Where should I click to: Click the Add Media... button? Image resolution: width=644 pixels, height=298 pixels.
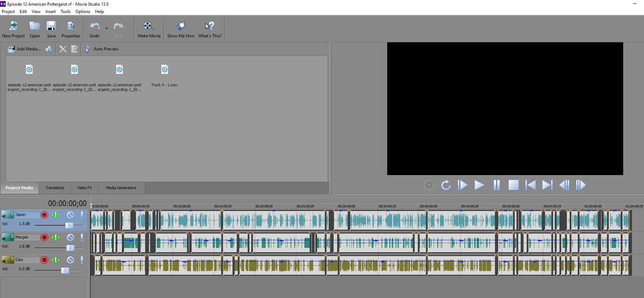pyautogui.click(x=24, y=49)
